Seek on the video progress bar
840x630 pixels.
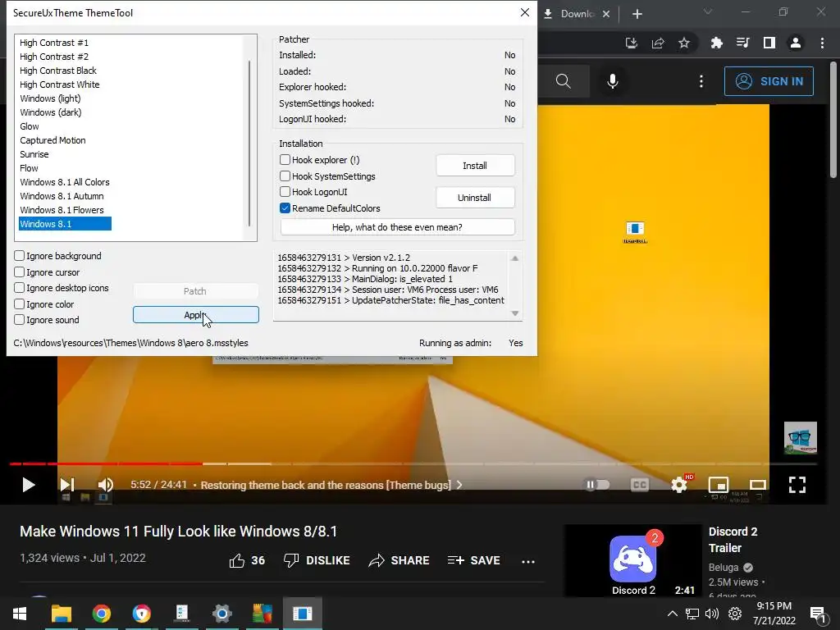(413, 464)
